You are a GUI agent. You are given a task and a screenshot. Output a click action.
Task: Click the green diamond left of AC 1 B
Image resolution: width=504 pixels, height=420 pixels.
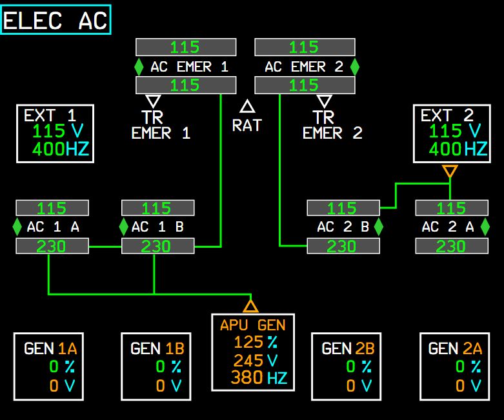pos(124,227)
